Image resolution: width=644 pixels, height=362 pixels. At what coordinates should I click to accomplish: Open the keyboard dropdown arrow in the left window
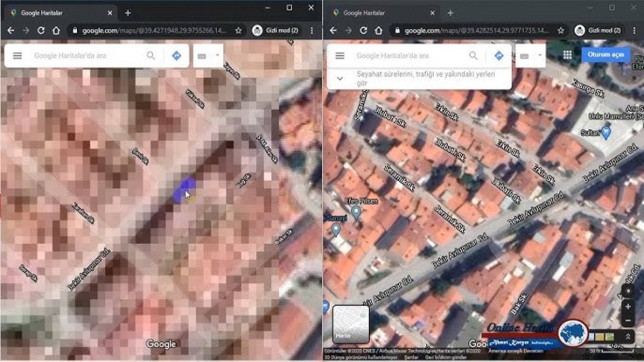pyautogui.click(x=217, y=55)
